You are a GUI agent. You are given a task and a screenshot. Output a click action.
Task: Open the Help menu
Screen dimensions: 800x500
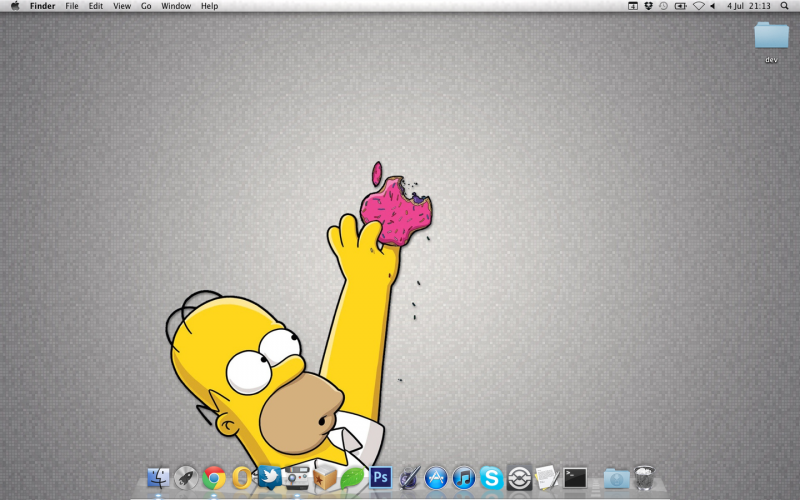point(209,6)
